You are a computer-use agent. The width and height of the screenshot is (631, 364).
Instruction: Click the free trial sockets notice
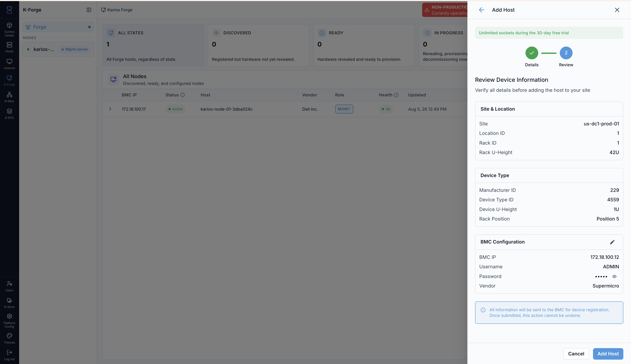coord(549,33)
